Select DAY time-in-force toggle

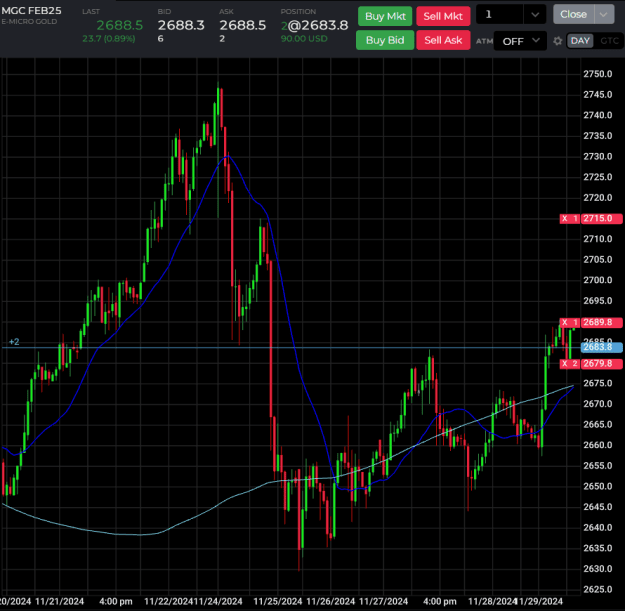tap(580, 41)
